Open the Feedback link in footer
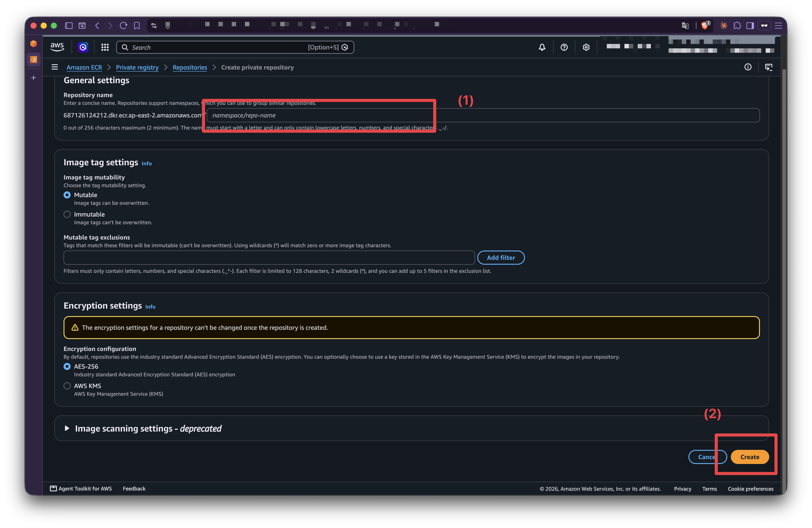 (x=134, y=489)
